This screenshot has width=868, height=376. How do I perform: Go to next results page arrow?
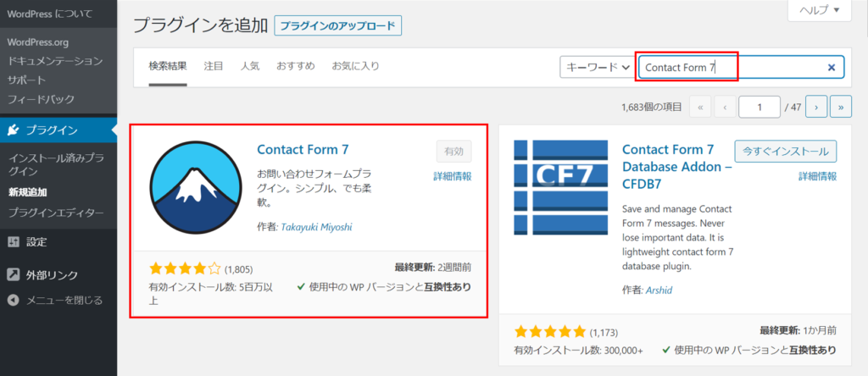click(816, 108)
